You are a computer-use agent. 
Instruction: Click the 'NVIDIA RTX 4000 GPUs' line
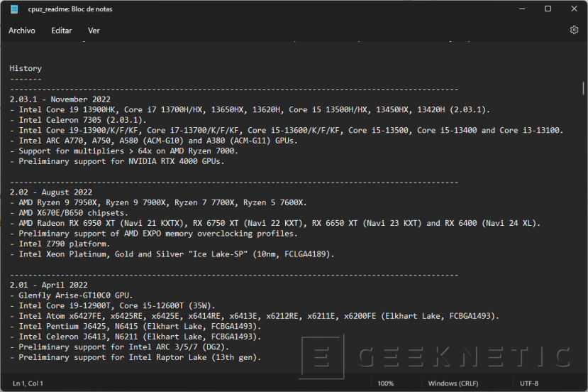(x=117, y=161)
